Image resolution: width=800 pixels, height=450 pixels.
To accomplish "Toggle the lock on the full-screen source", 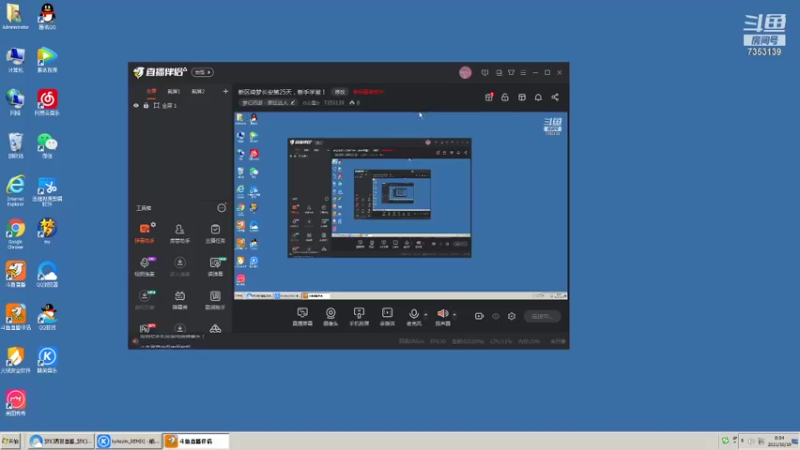I will coord(146,106).
